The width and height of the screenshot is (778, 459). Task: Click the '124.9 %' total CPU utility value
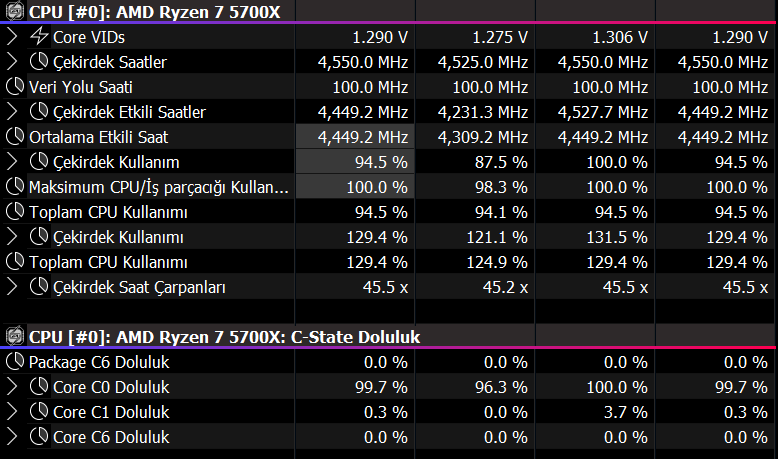[x=497, y=262]
